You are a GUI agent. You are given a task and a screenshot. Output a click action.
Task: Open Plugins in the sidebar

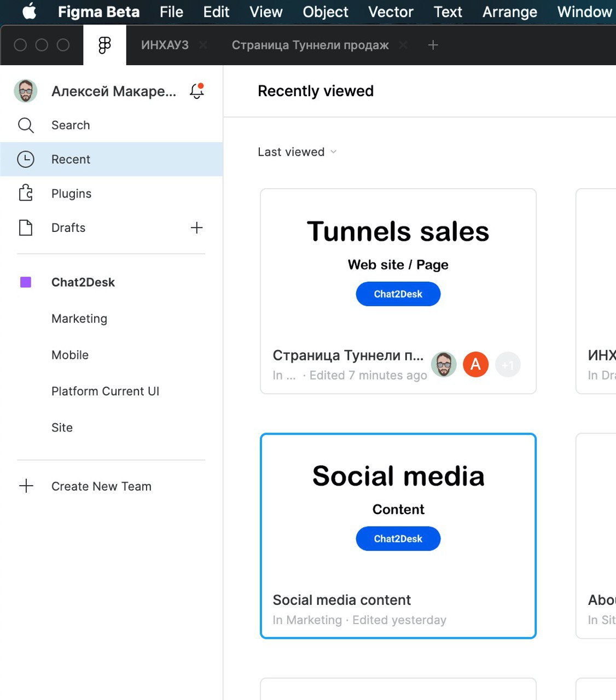coord(112,194)
